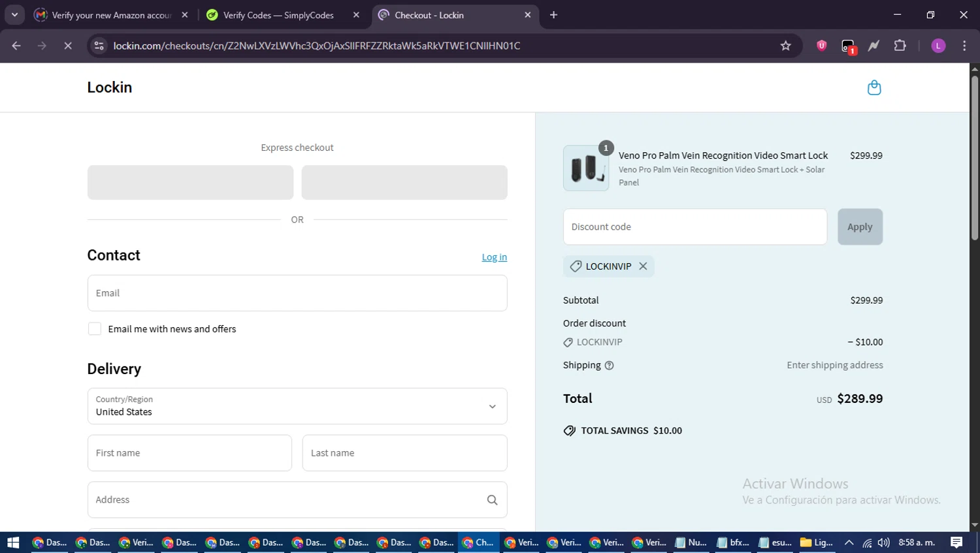Viewport: 980px width, 553px height.
Task: Click the total amount $289.99
Action: [x=860, y=399]
